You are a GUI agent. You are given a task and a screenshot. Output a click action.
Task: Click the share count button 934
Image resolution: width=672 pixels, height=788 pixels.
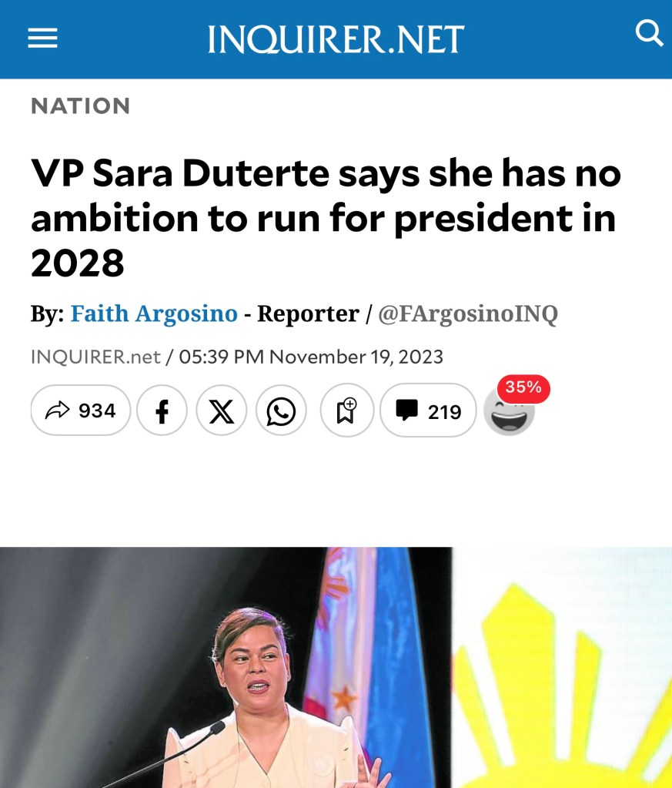pyautogui.click(x=80, y=411)
